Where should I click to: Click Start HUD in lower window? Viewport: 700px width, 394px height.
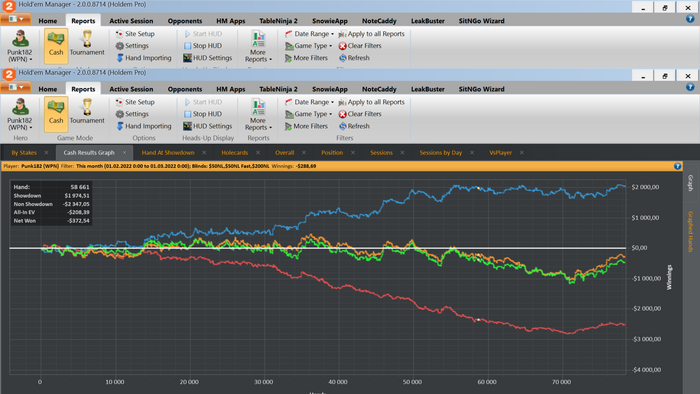(203, 102)
